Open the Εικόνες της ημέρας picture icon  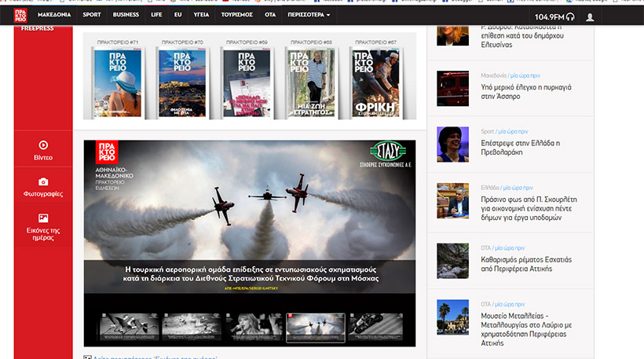pos(43,218)
